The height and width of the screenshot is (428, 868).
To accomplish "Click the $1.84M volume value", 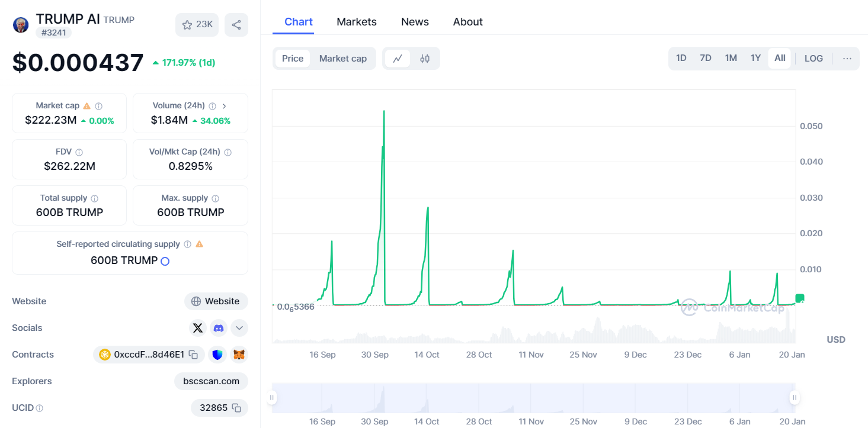I will point(169,121).
